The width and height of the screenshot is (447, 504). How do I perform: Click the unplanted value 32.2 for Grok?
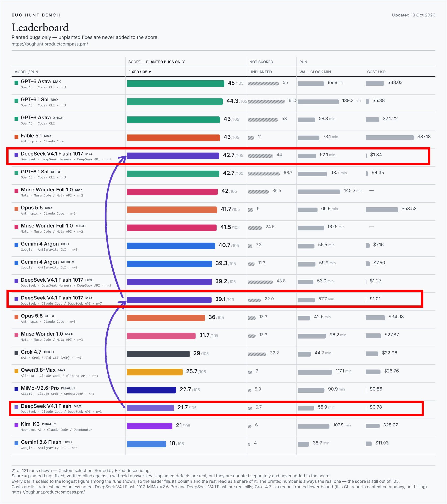274,353
